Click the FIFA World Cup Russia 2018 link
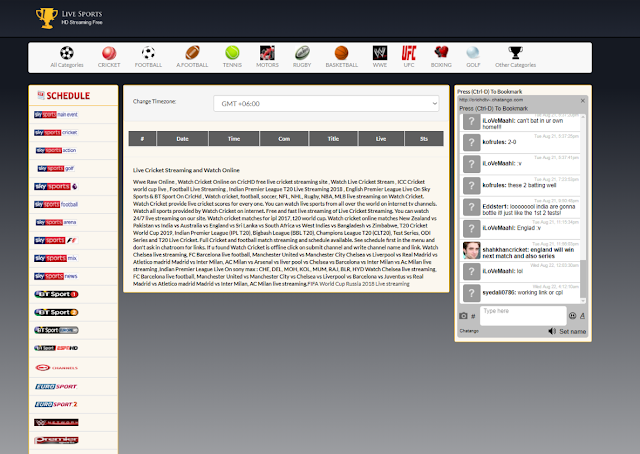Viewport: 640px width, 454px height. click(x=358, y=284)
